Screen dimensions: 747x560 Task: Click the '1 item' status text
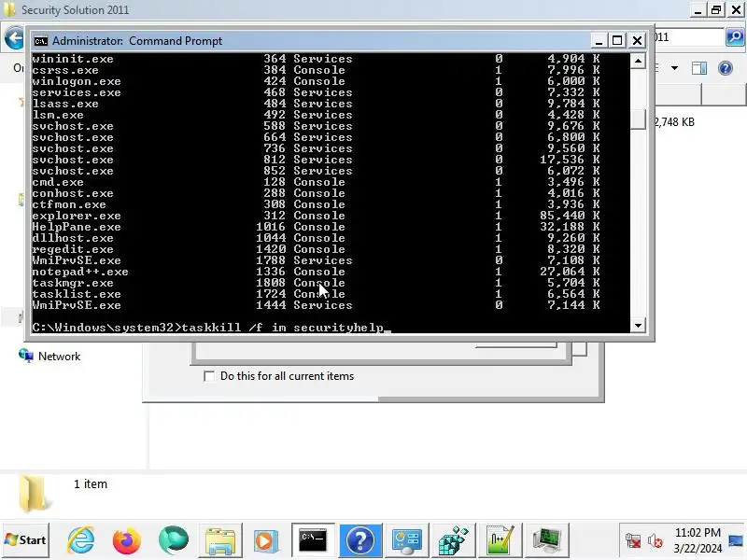click(91, 483)
